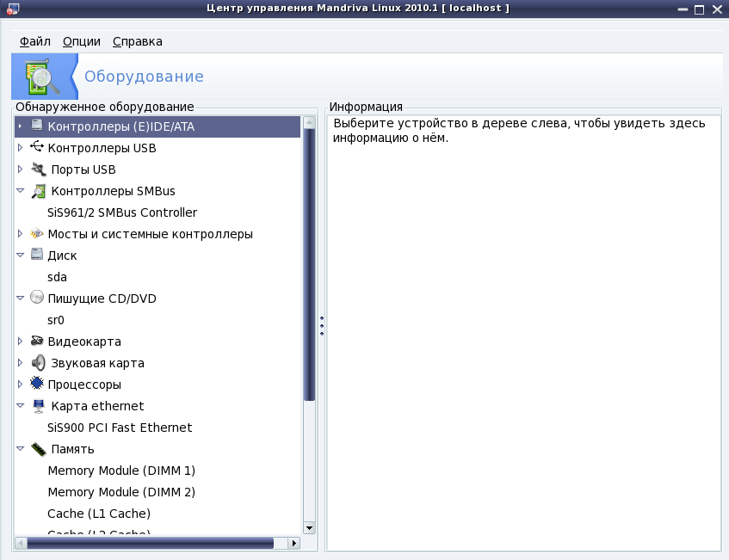The height and width of the screenshot is (560, 729).
Task: Click the bridges and system controllers icon
Action: pyautogui.click(x=37, y=233)
